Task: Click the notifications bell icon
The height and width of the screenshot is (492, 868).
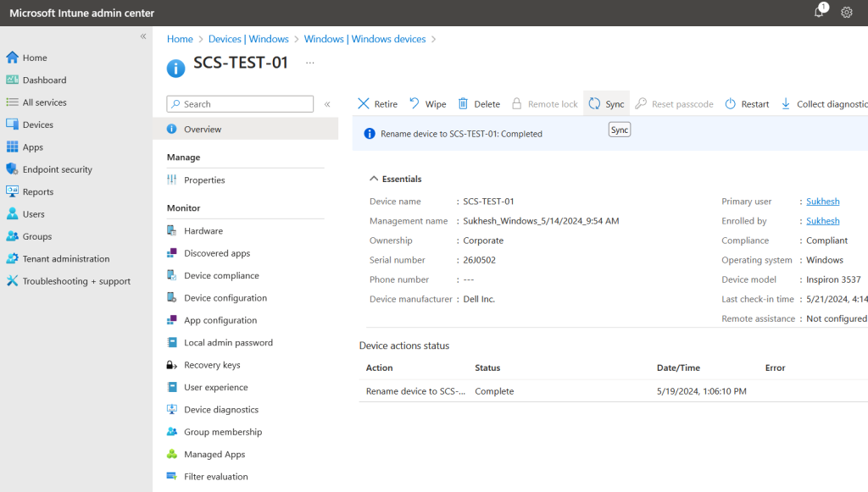Action: [818, 13]
